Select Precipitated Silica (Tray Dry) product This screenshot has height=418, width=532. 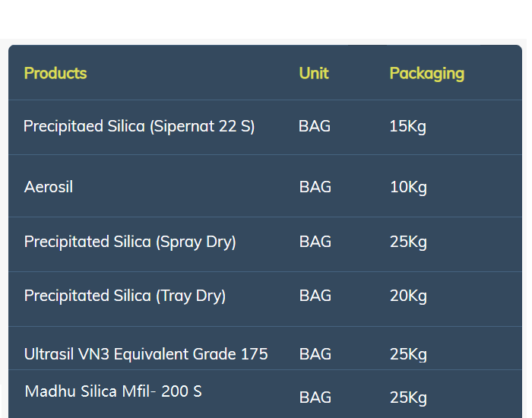(x=125, y=296)
